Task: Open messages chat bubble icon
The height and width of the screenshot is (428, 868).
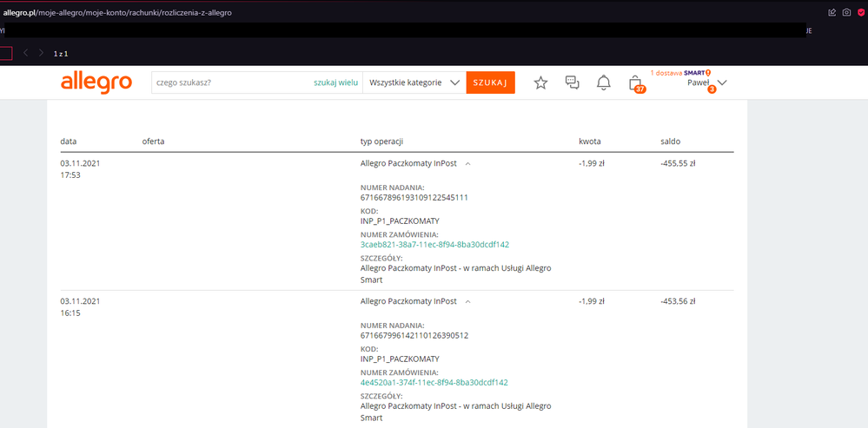Action: (x=572, y=83)
